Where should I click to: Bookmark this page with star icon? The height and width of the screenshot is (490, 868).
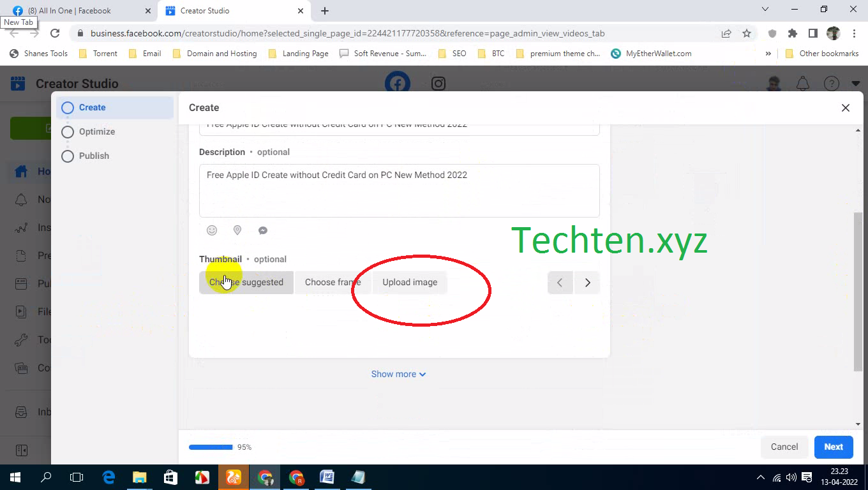(747, 33)
